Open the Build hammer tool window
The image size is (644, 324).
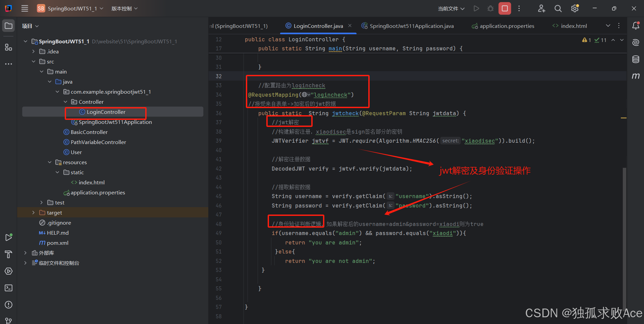[x=9, y=254]
